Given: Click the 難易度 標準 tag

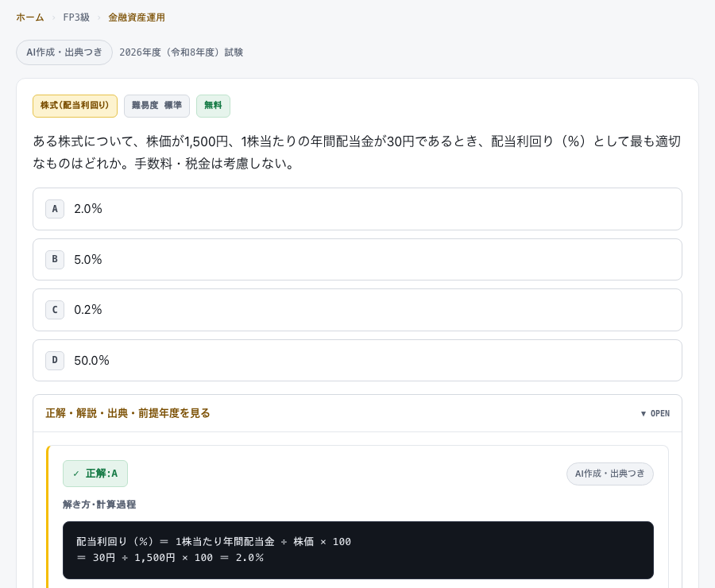Looking at the screenshot, I should [x=157, y=106].
